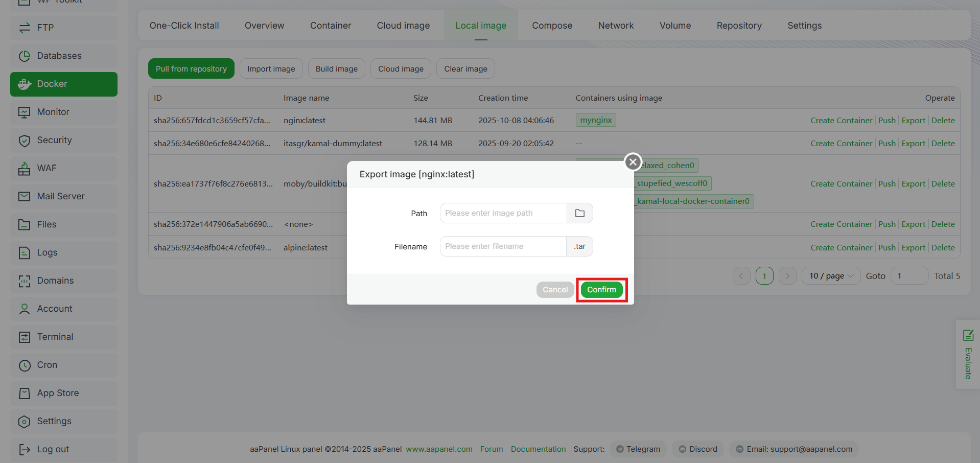Click Export for moby/buildkit row
Image resolution: width=980 pixels, height=463 pixels.
pos(913,184)
